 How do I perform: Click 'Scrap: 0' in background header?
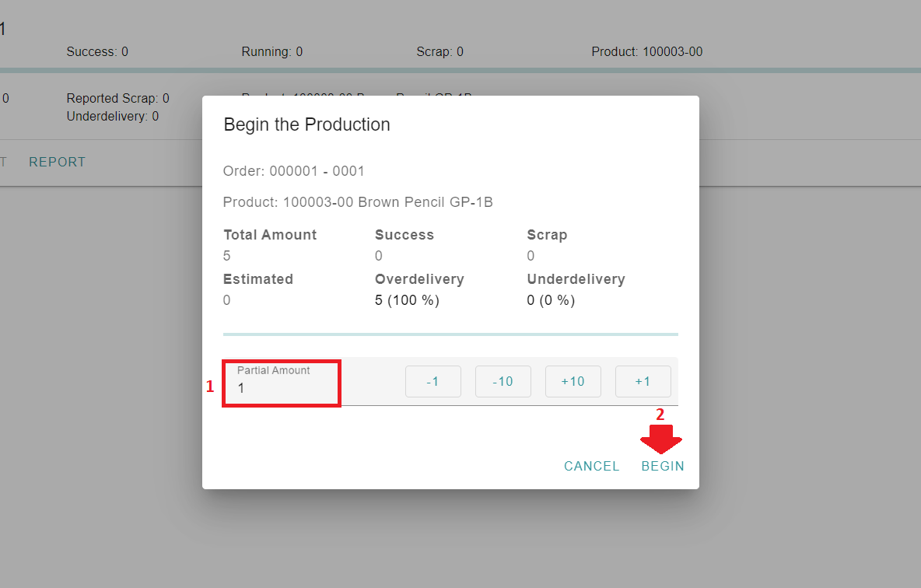pyautogui.click(x=440, y=51)
